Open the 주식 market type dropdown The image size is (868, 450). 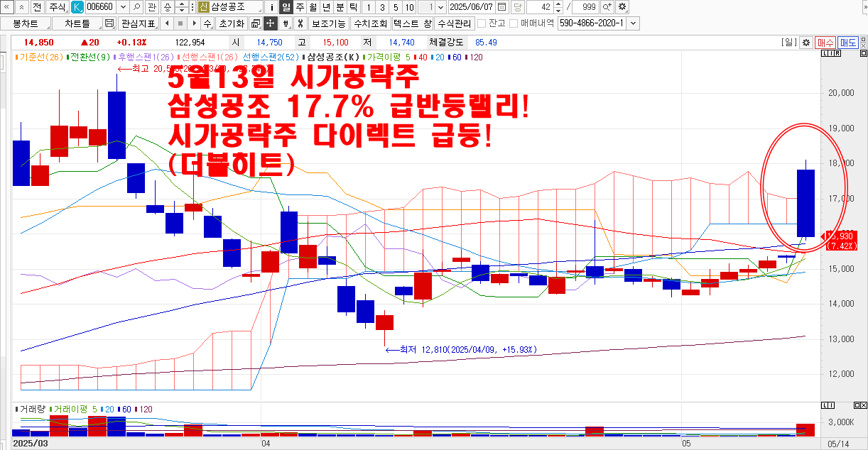[x=58, y=7]
